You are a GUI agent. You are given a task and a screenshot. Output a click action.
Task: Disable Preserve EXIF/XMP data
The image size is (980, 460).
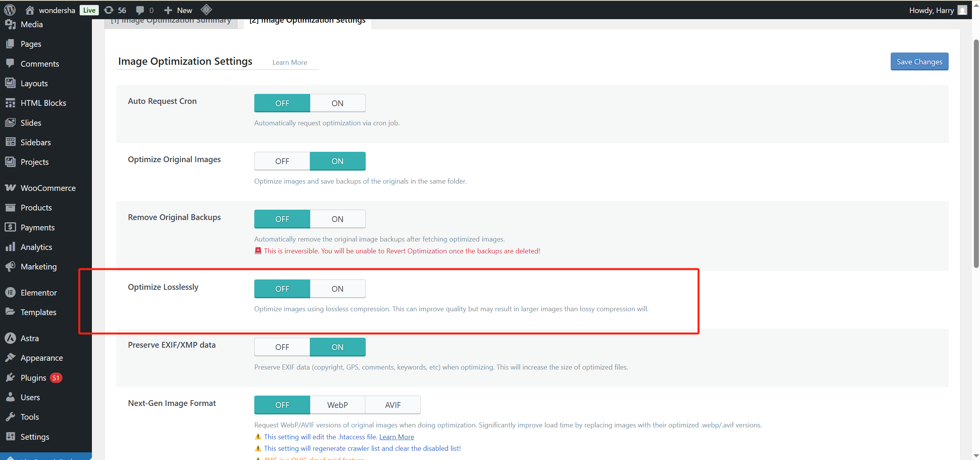[x=281, y=347]
